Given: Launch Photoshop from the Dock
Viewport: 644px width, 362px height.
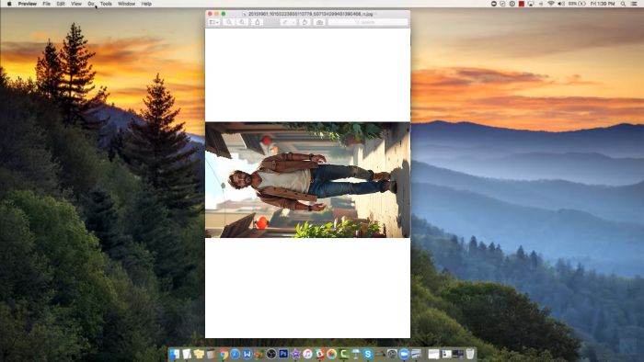Looking at the screenshot, I should click(283, 354).
